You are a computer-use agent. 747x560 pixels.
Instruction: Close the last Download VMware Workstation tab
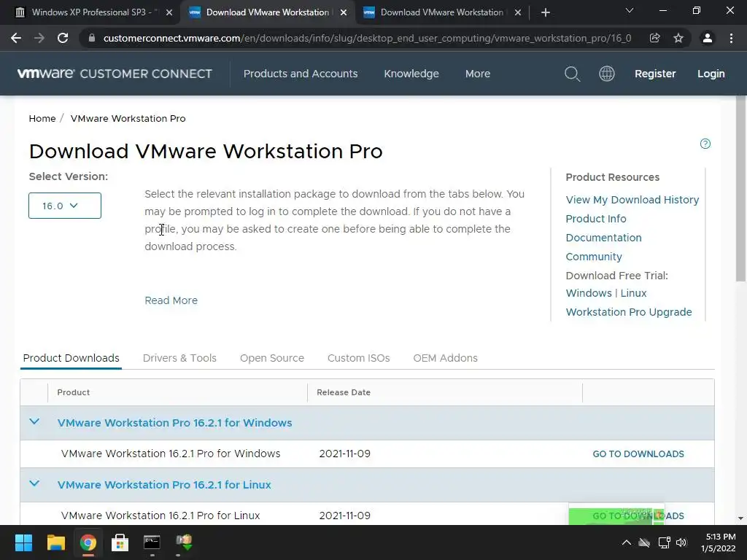518,12
